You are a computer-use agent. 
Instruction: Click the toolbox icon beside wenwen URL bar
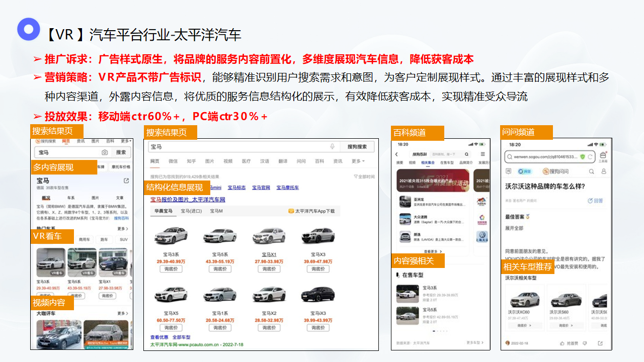pyautogui.click(x=603, y=156)
